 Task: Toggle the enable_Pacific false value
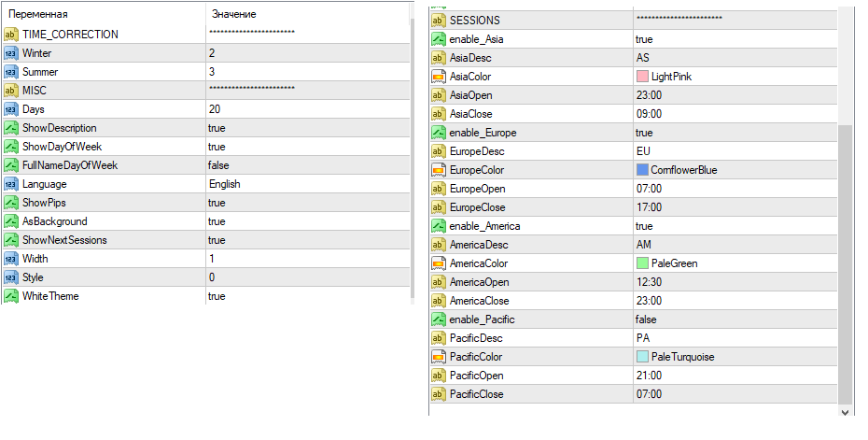646,319
